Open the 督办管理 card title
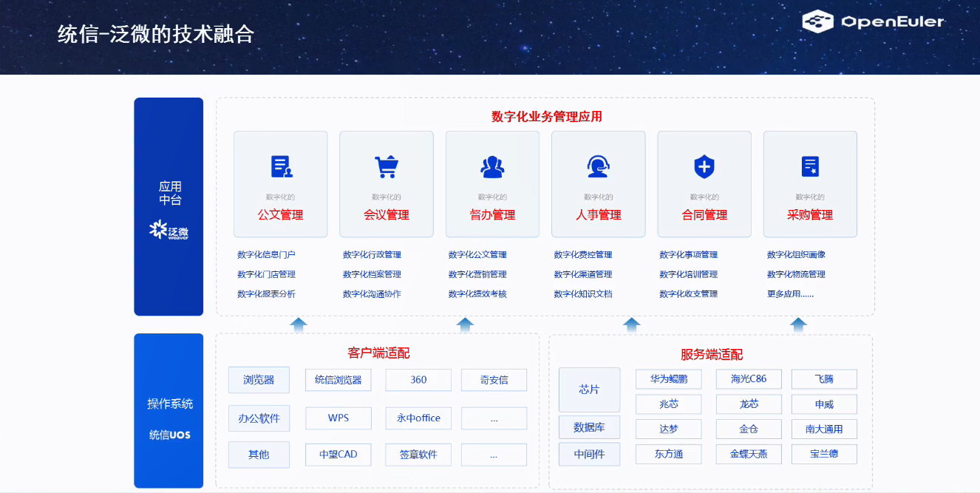The width and height of the screenshot is (980, 493). click(492, 215)
